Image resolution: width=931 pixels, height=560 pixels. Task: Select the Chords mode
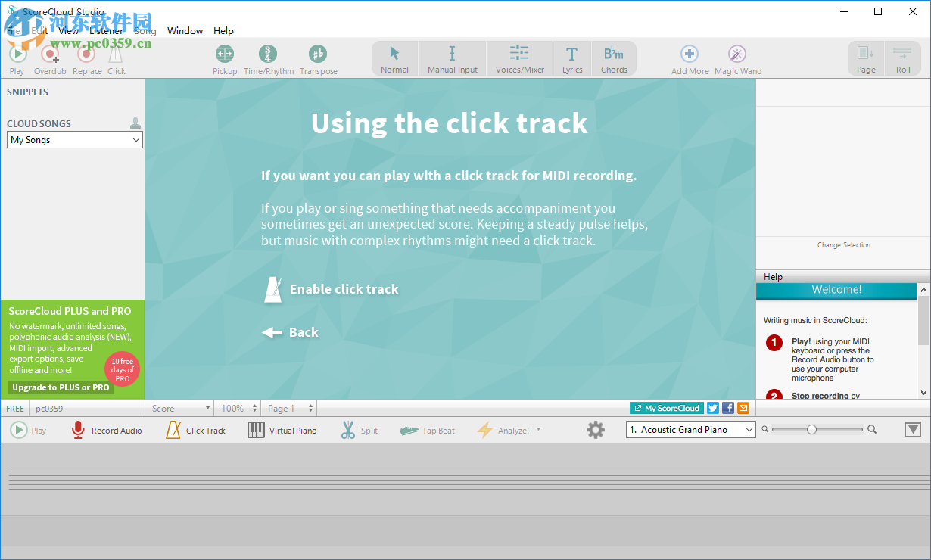614,59
